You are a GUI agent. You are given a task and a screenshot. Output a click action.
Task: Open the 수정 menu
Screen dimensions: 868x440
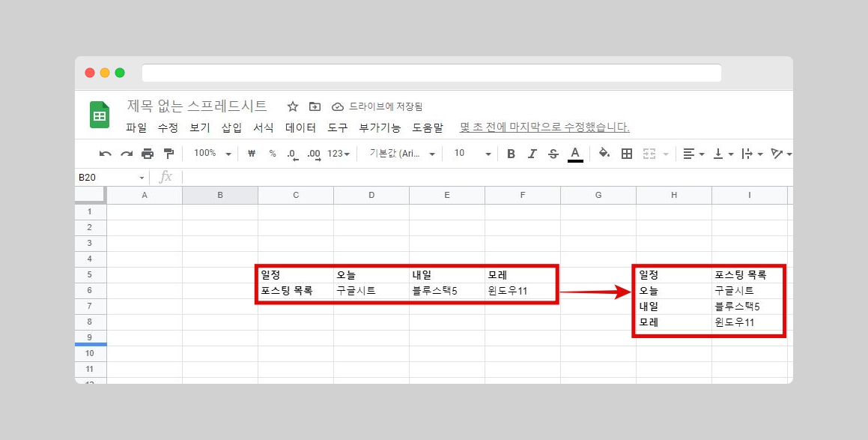(168, 127)
